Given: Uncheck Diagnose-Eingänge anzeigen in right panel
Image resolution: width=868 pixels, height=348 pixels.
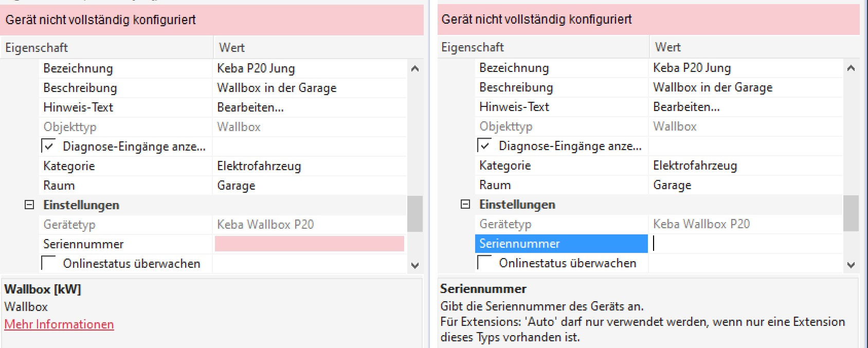Looking at the screenshot, I should pyautogui.click(x=484, y=146).
